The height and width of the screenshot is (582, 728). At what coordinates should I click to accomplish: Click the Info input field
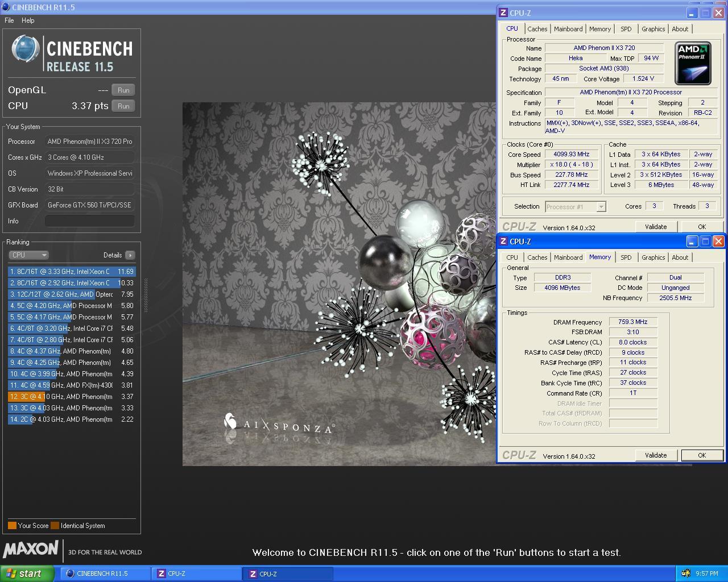point(90,221)
